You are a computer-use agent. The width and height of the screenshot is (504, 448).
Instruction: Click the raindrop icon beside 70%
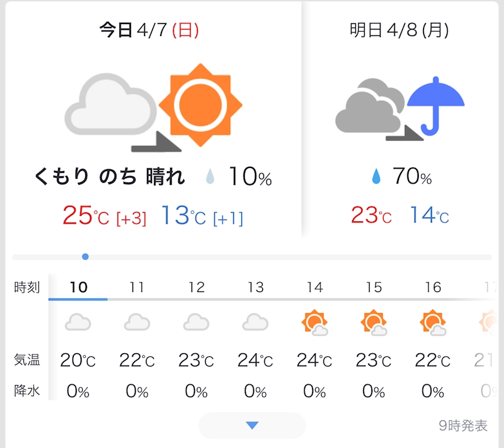tap(376, 176)
